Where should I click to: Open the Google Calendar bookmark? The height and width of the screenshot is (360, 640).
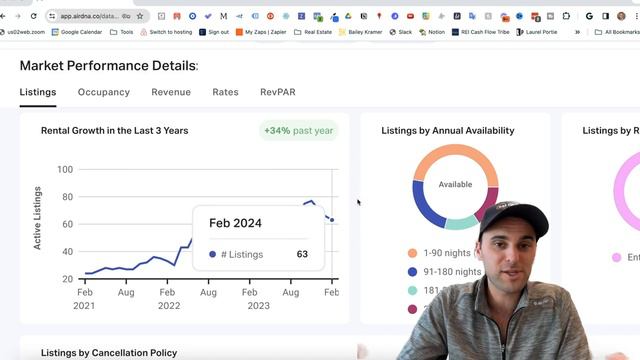pyautogui.click(x=77, y=32)
